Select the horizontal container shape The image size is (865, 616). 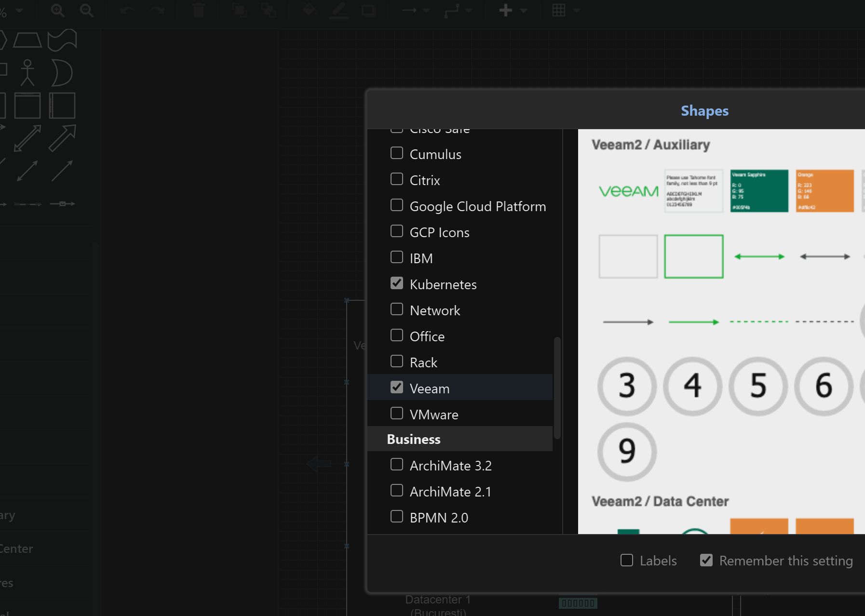62,106
